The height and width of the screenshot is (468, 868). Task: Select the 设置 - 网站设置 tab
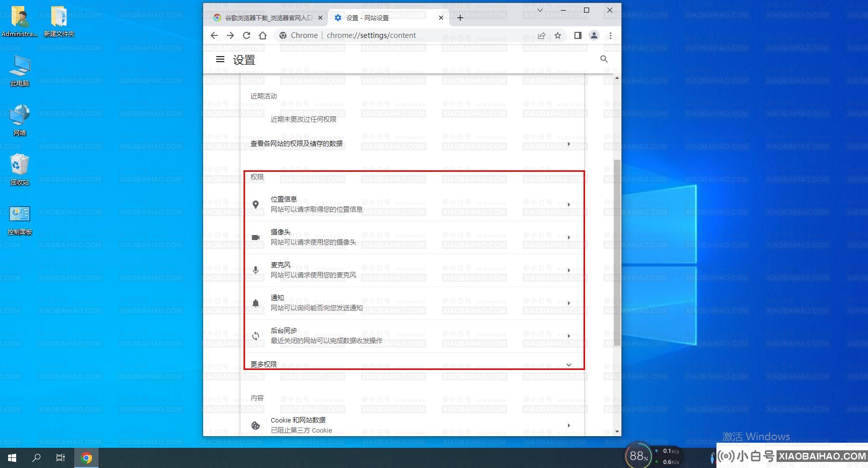(389, 18)
